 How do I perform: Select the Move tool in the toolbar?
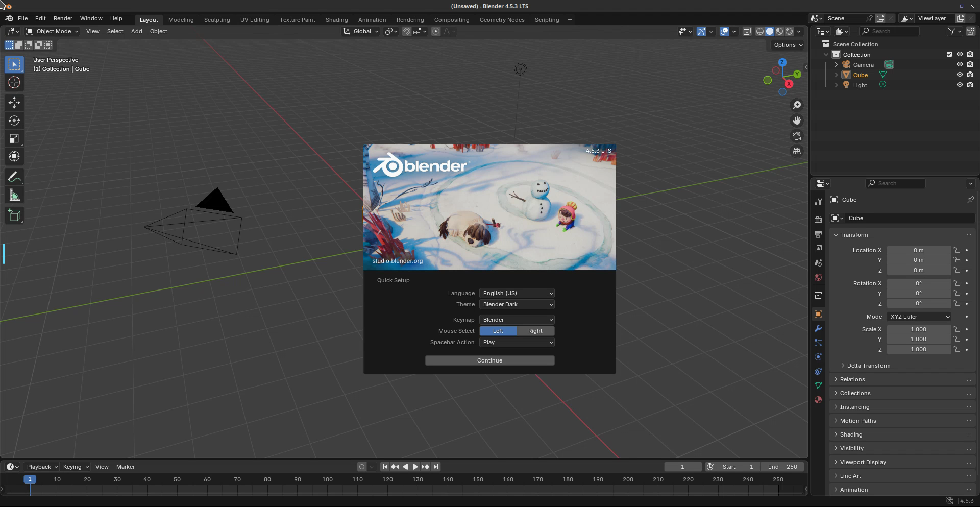[x=14, y=103]
